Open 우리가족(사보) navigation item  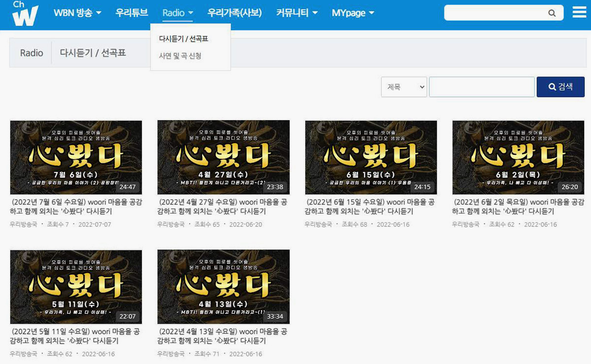click(x=234, y=13)
